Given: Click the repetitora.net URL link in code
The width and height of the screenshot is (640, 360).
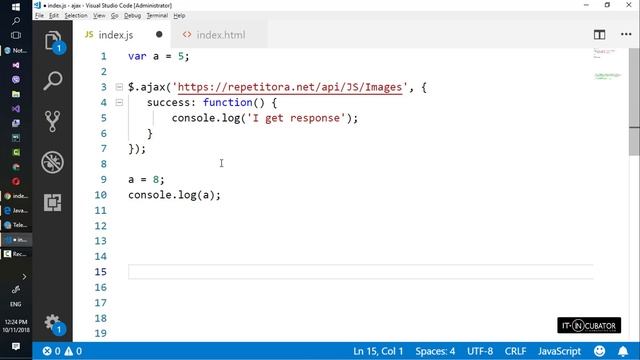Looking at the screenshot, I should point(290,87).
